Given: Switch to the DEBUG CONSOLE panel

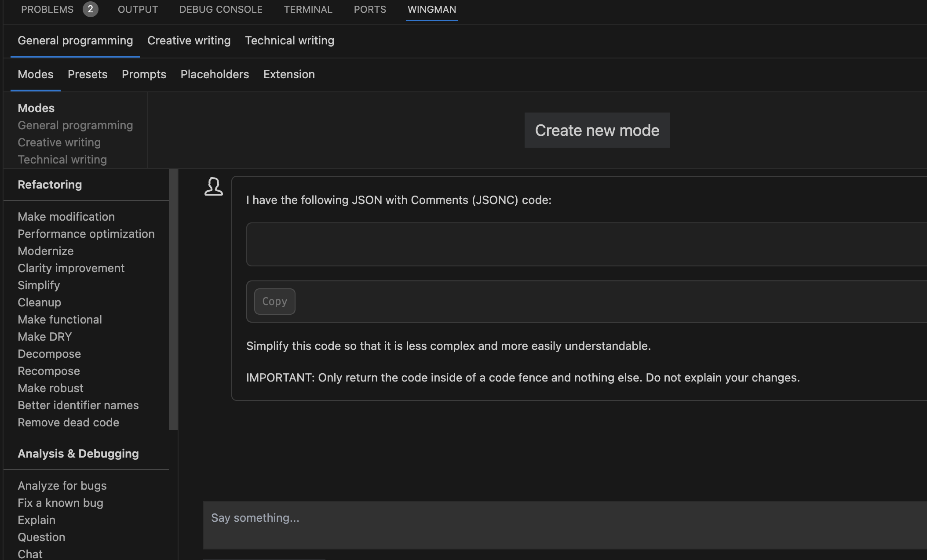Looking at the screenshot, I should click(x=221, y=9).
